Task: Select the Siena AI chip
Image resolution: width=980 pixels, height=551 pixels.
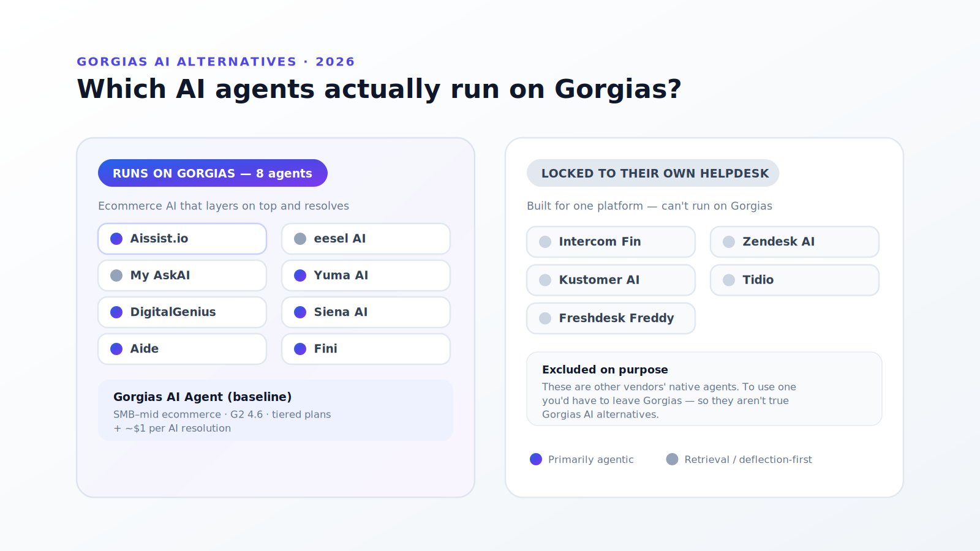Action: click(366, 312)
